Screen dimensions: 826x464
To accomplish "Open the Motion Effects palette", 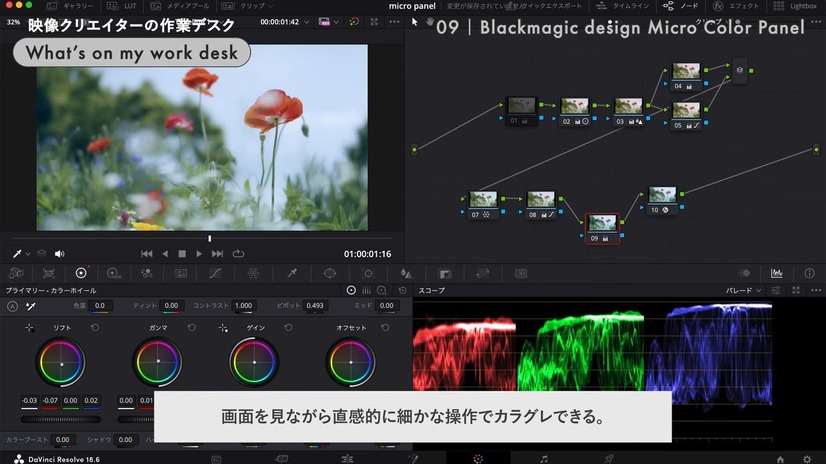I will [180, 273].
